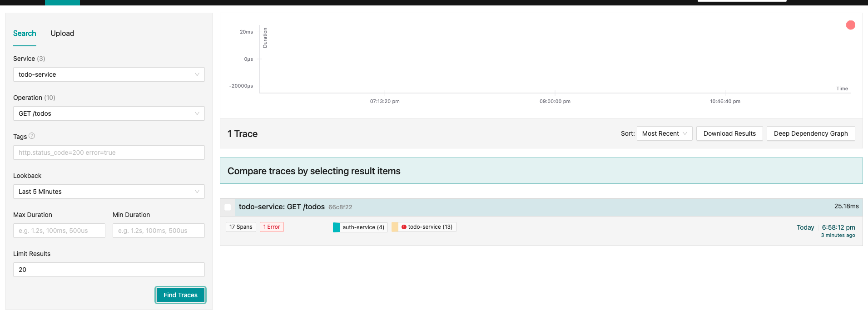The width and height of the screenshot is (868, 310).
Task: Click the red error icon in todo-service tag
Action: pos(404,227)
